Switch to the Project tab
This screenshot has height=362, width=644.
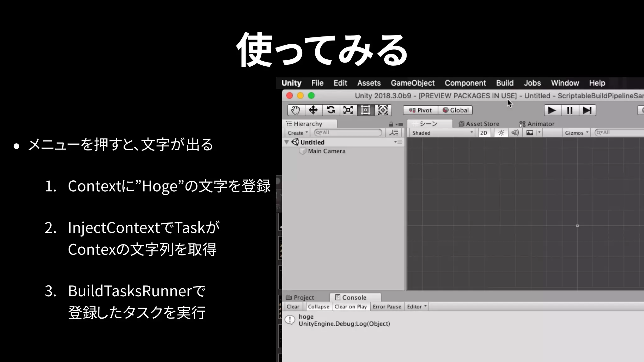300,298
